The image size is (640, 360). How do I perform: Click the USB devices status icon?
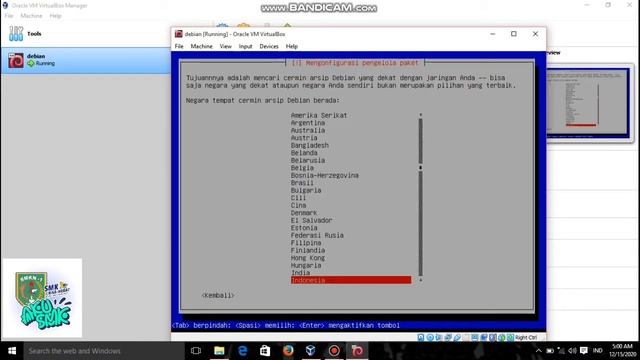[x=457, y=338]
